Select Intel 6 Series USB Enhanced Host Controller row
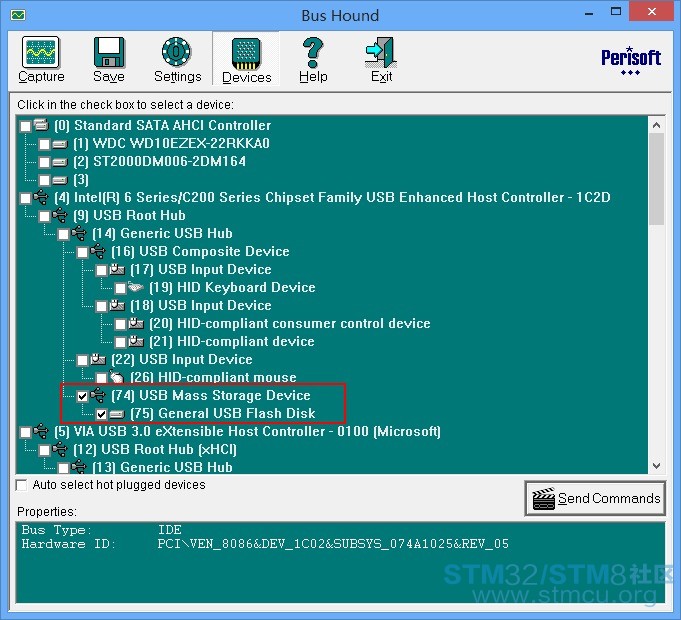This screenshot has height=620, width=681. point(332,198)
